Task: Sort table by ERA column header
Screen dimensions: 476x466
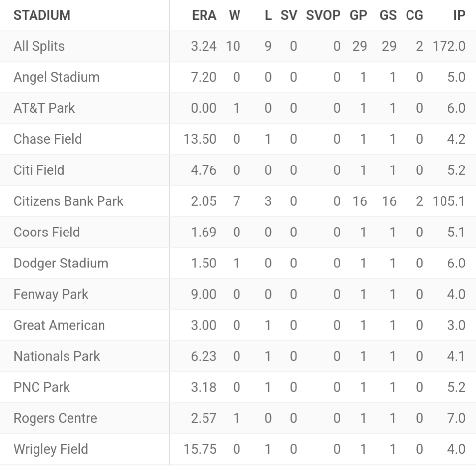Action: (204, 15)
